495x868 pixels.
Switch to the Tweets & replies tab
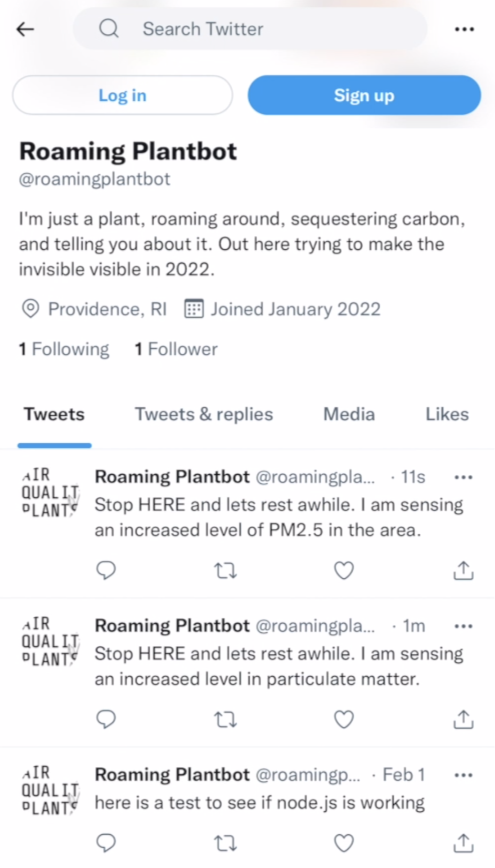(204, 414)
